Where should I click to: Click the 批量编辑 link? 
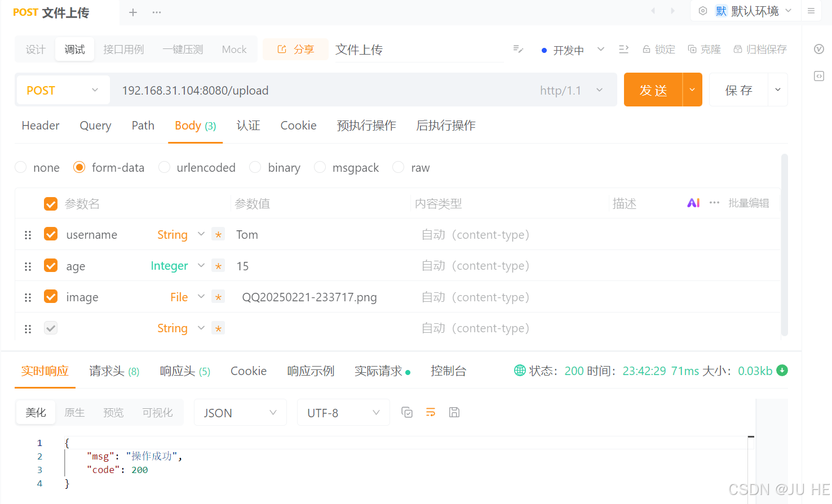pos(749,203)
